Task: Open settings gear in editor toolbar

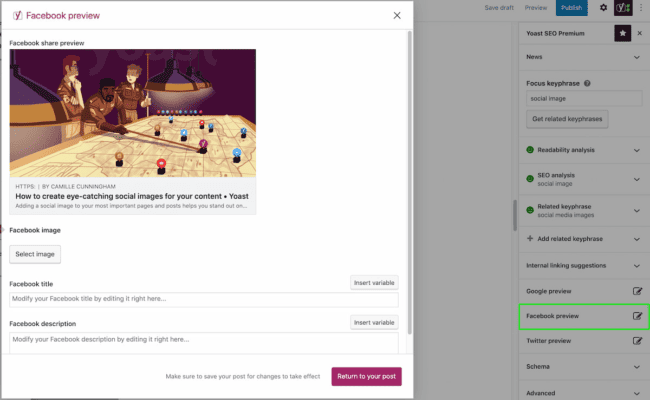Action: point(603,8)
